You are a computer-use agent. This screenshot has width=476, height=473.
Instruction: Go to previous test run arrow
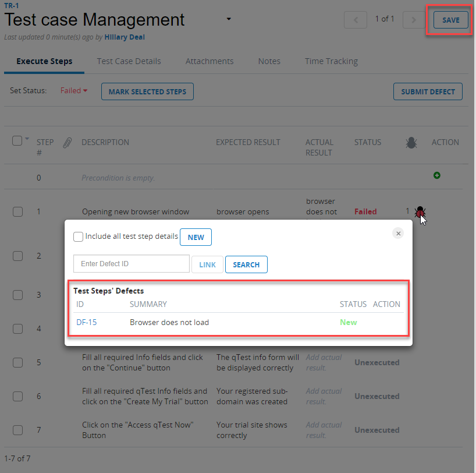356,20
